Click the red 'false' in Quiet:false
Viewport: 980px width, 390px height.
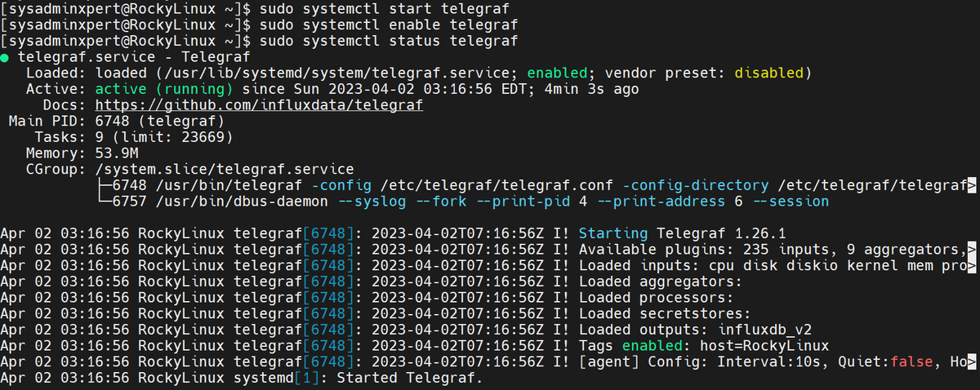pyautogui.click(x=911, y=363)
